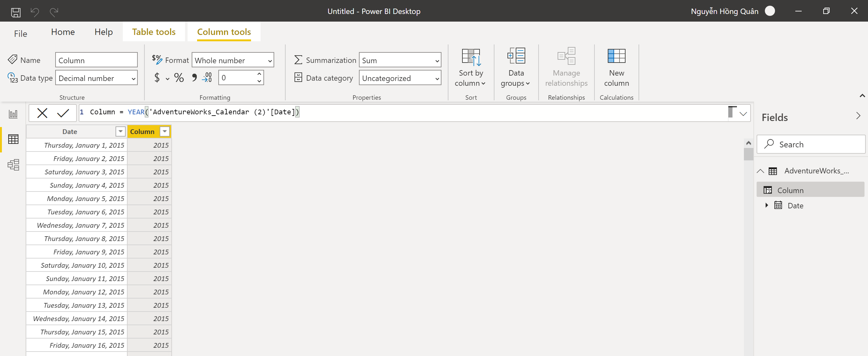
Task: Click the Undo arrow icon
Action: click(x=35, y=12)
